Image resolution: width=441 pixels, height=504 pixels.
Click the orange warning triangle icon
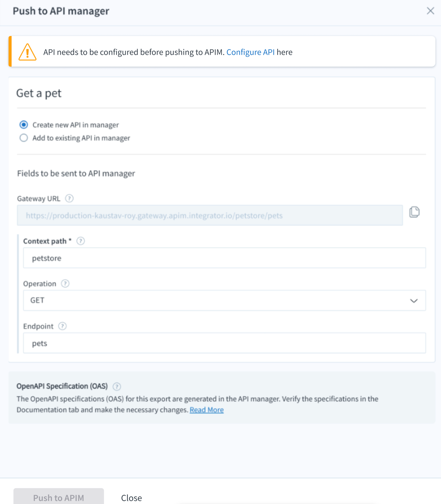coord(28,52)
